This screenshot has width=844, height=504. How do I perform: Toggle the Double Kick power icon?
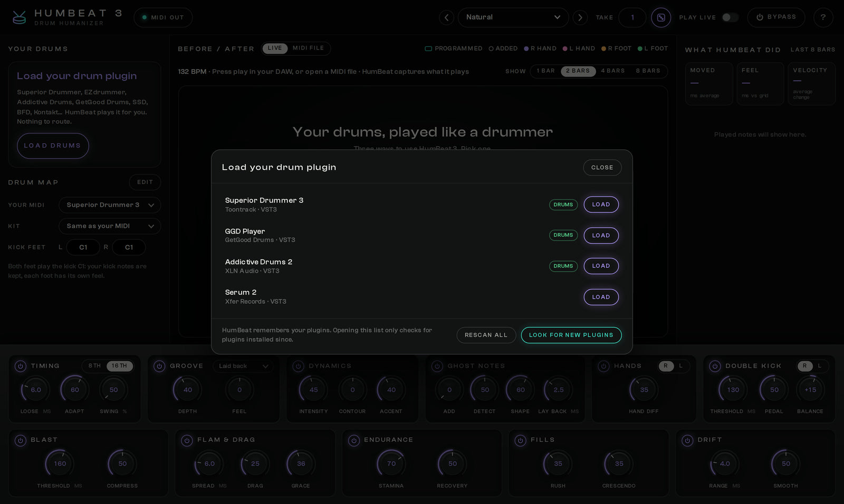tap(715, 366)
